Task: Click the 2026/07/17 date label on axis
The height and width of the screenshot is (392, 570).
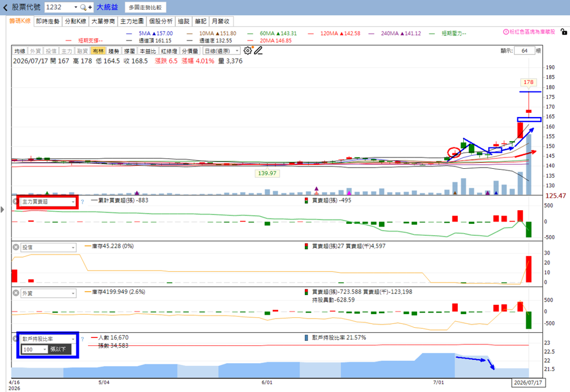Action: click(528, 383)
